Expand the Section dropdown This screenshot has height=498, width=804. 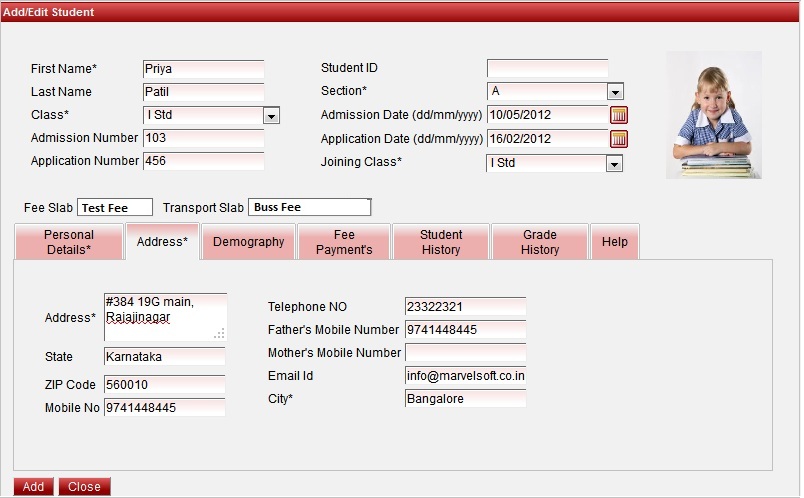(x=615, y=92)
